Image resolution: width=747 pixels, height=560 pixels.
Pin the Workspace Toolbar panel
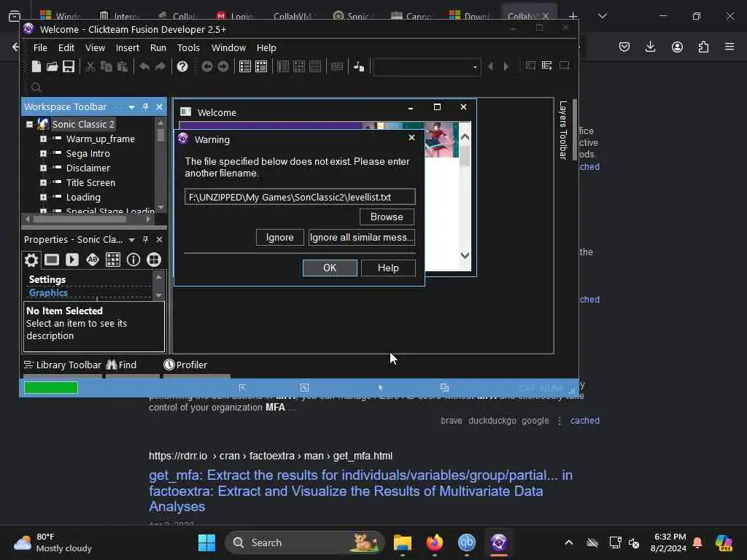145,106
